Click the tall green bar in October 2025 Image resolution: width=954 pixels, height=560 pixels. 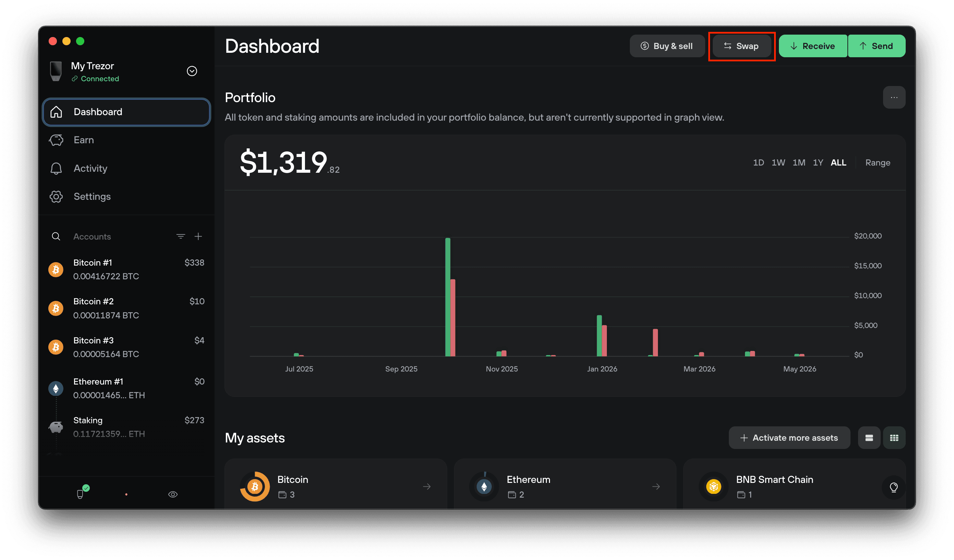tap(448, 297)
